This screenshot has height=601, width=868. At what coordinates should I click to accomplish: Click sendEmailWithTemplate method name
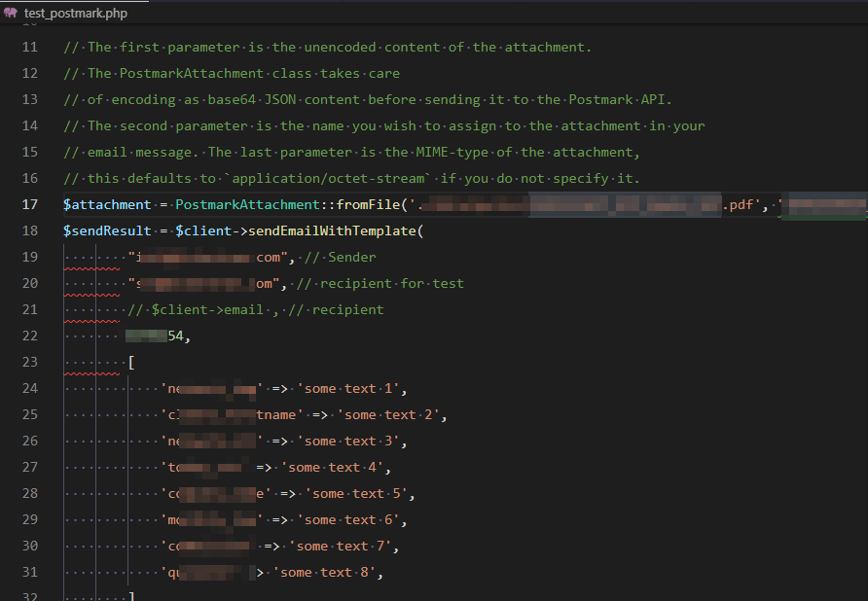tap(332, 230)
